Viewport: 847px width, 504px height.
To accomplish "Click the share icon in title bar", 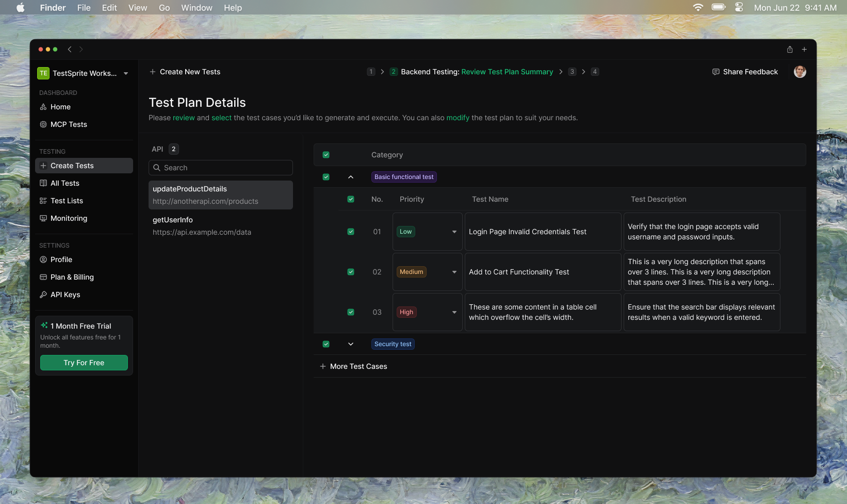I will (790, 50).
